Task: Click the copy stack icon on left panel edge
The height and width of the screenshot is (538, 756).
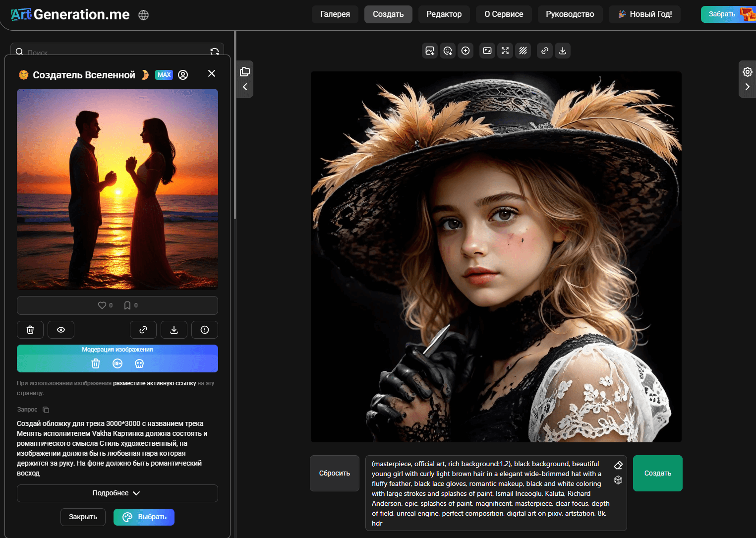Action: [245, 72]
